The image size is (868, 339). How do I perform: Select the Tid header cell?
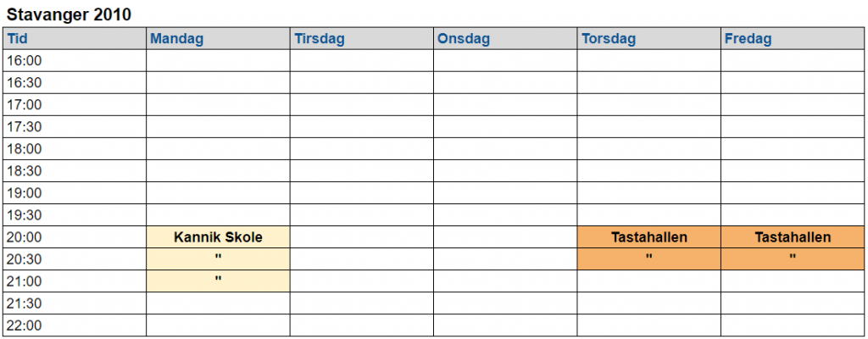pyautogui.click(x=75, y=39)
